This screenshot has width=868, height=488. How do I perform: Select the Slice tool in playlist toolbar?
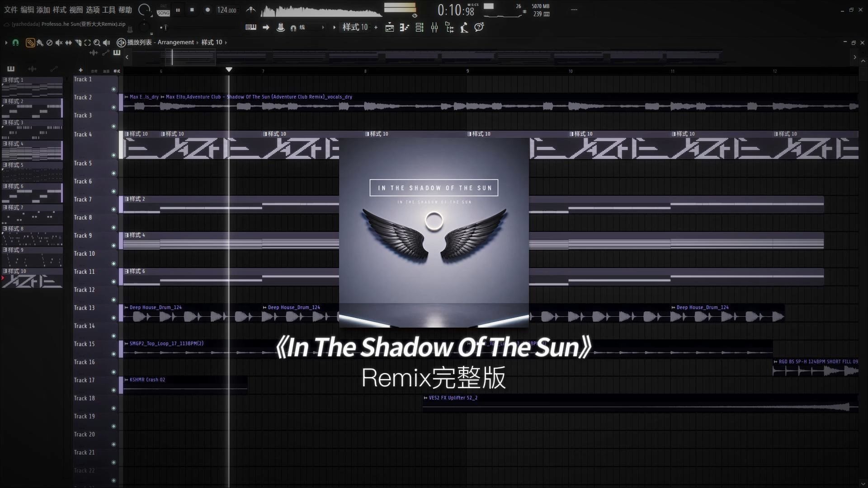(78, 42)
